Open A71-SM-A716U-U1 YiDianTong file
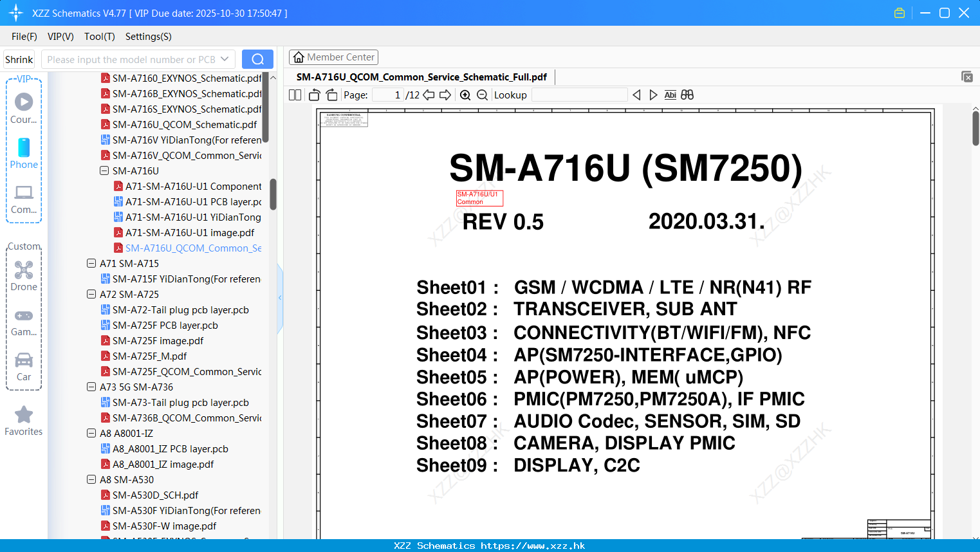This screenshot has height=552, width=980. (x=188, y=217)
